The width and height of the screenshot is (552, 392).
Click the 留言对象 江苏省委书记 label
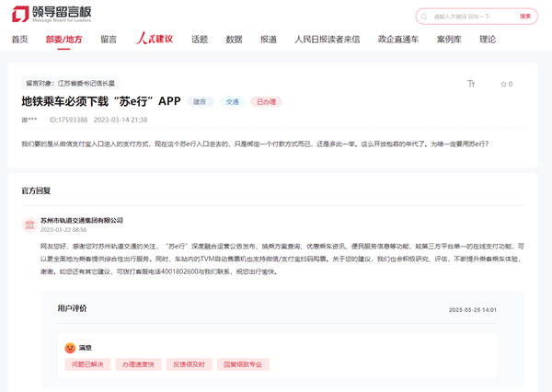71,83
